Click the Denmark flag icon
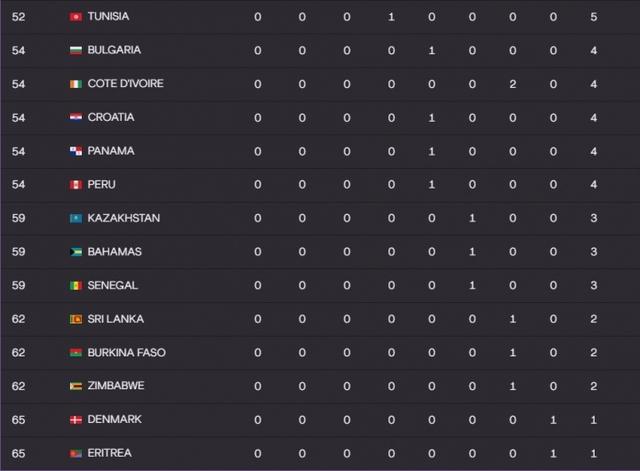This screenshot has width=640, height=471. (75, 420)
